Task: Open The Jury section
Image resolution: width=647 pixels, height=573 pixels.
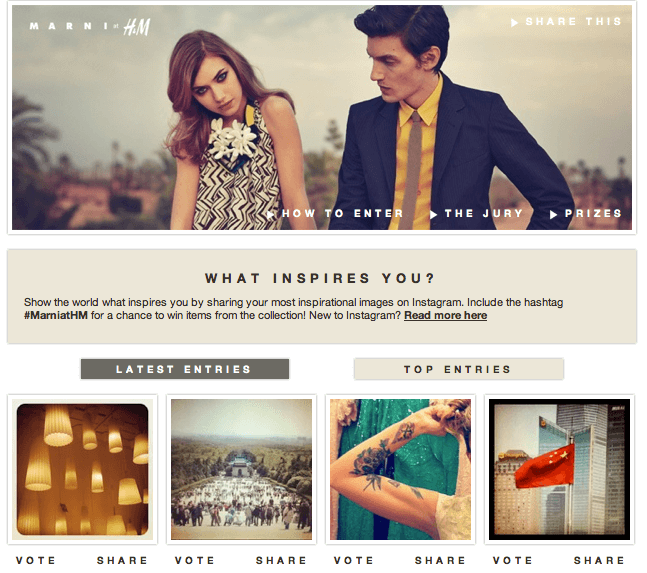Action: coord(484,214)
